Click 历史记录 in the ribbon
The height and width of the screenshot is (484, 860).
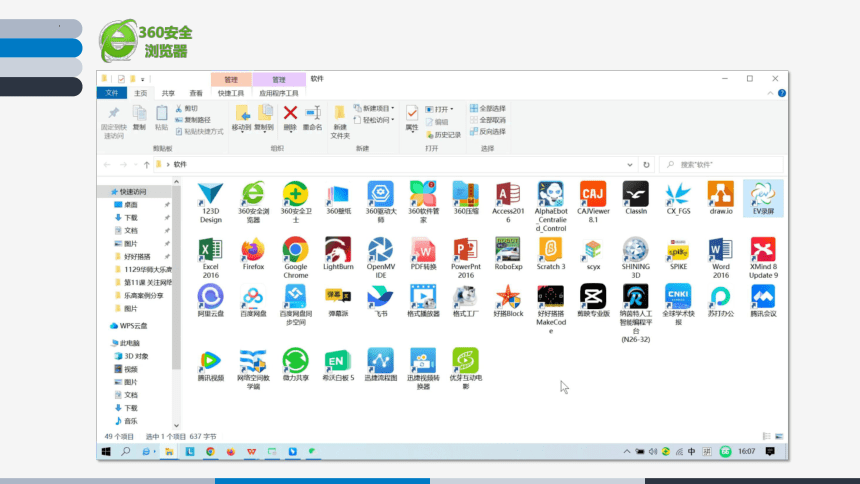tap(443, 134)
